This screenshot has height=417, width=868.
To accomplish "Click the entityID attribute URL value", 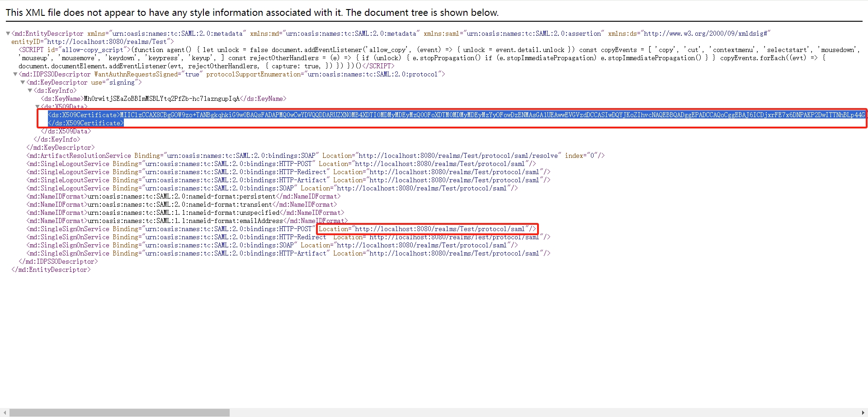I will [107, 42].
